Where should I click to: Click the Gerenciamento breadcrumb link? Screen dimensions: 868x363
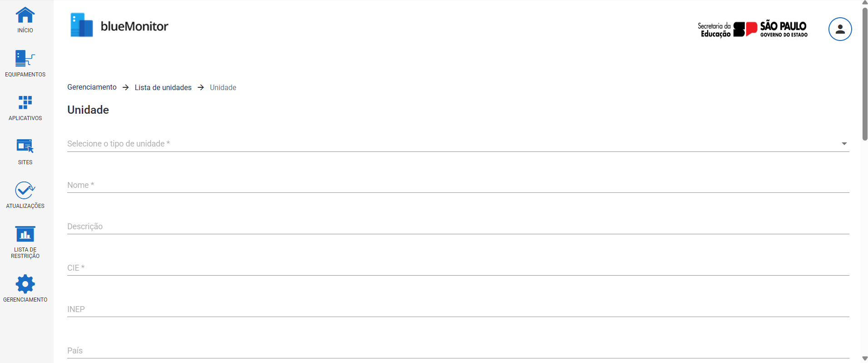(x=92, y=87)
